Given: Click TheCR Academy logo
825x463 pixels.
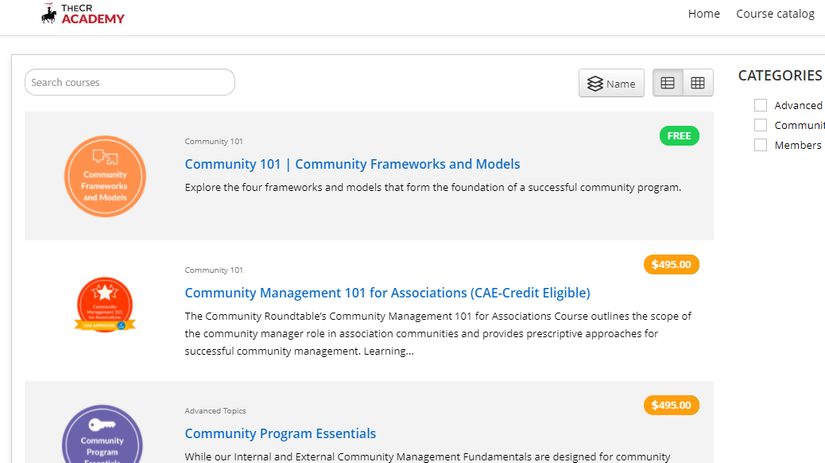Looking at the screenshot, I should pyautogui.click(x=83, y=14).
